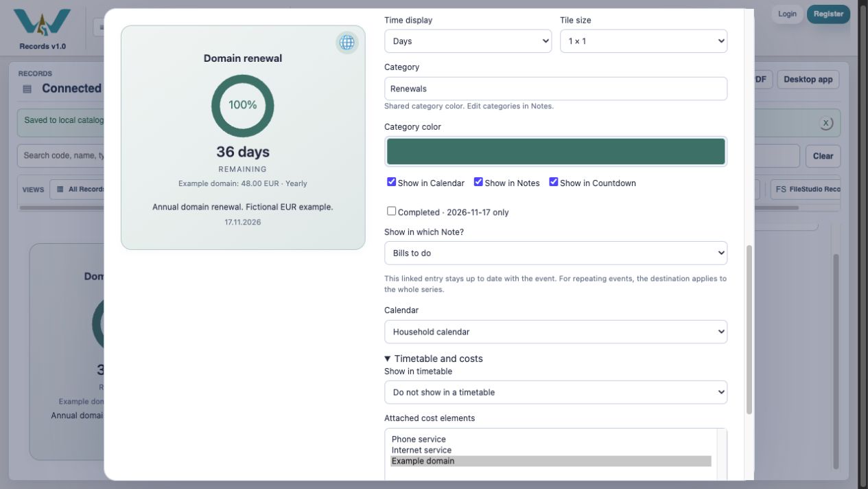Uncheck Show in Notes checkbox
868x489 pixels.
coord(478,182)
